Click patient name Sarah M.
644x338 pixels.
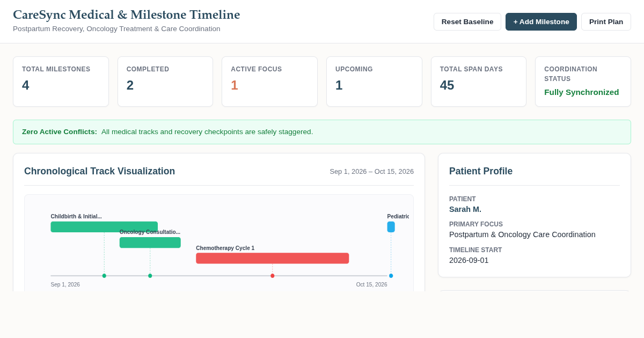(x=465, y=209)
